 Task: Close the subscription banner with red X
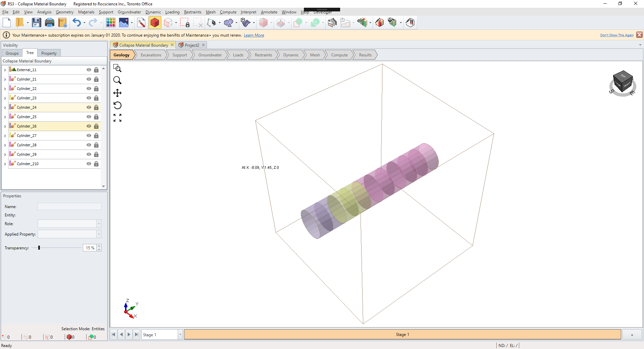coord(639,35)
